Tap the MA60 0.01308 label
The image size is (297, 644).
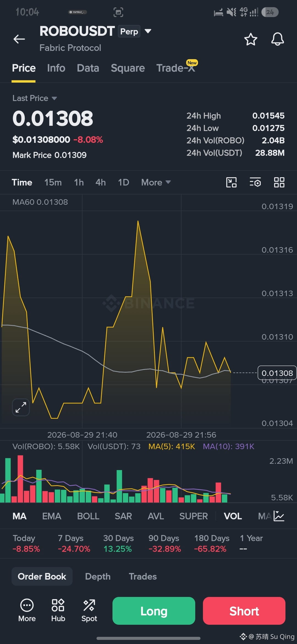coord(40,202)
